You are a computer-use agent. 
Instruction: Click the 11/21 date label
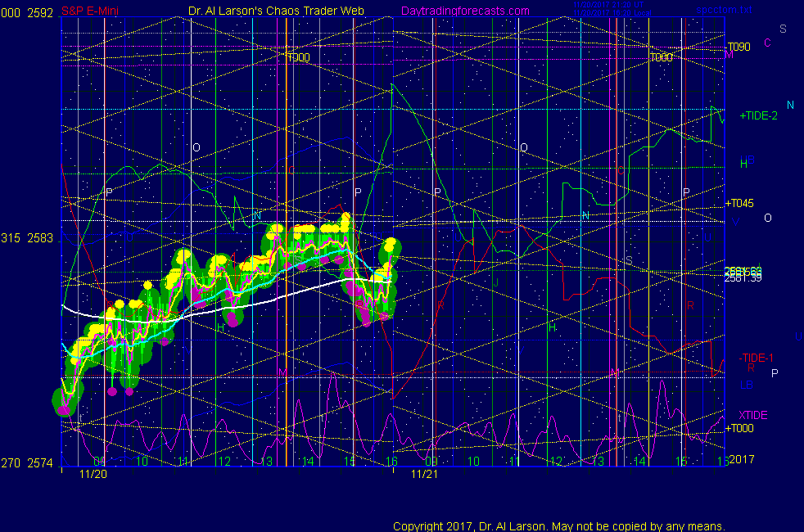click(425, 474)
